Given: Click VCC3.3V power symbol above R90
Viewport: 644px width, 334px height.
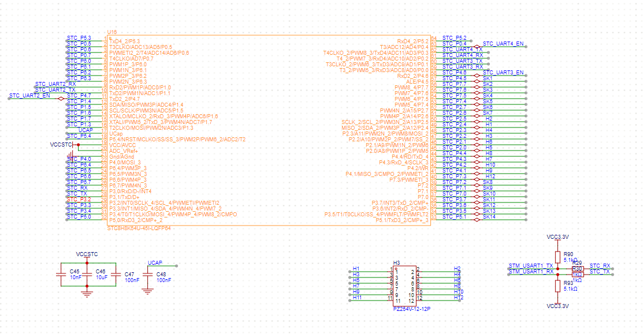Looking at the screenshot, I should [x=557, y=237].
